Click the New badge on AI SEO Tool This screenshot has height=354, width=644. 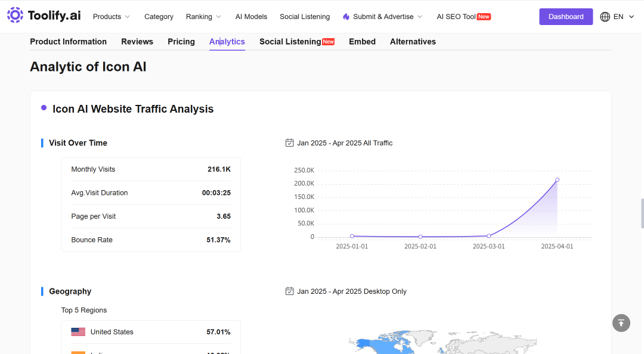click(x=484, y=17)
